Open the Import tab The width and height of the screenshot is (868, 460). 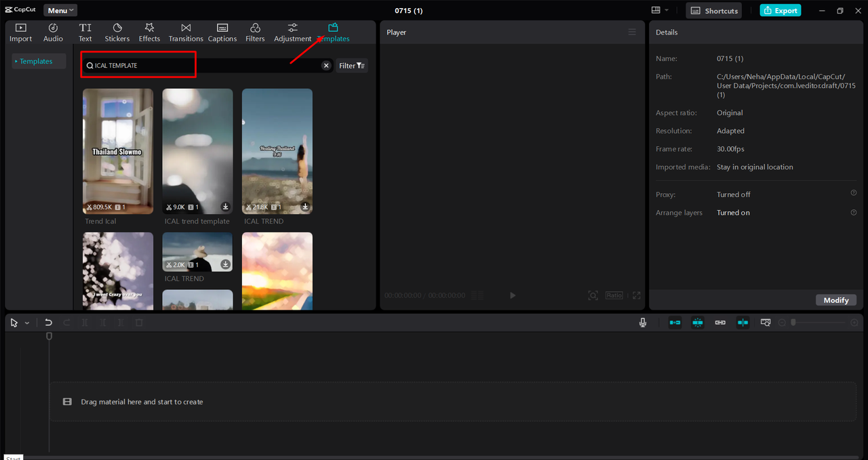tap(20, 33)
